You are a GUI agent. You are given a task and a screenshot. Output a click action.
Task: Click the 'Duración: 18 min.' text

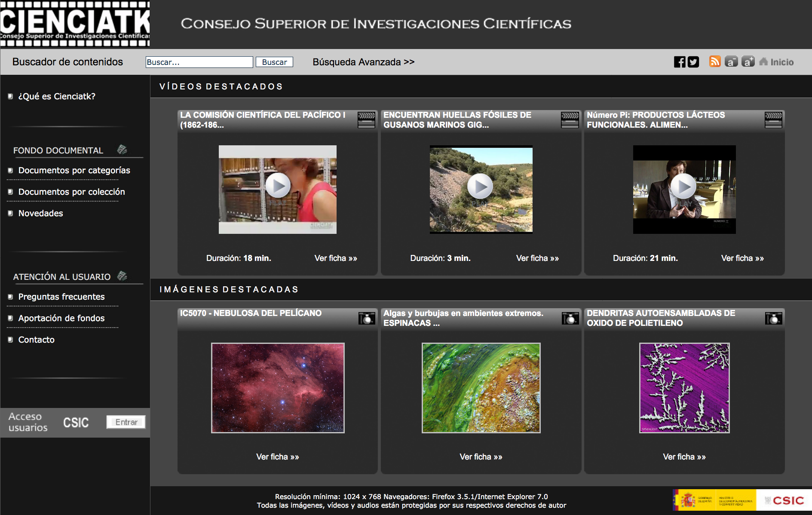coord(239,258)
